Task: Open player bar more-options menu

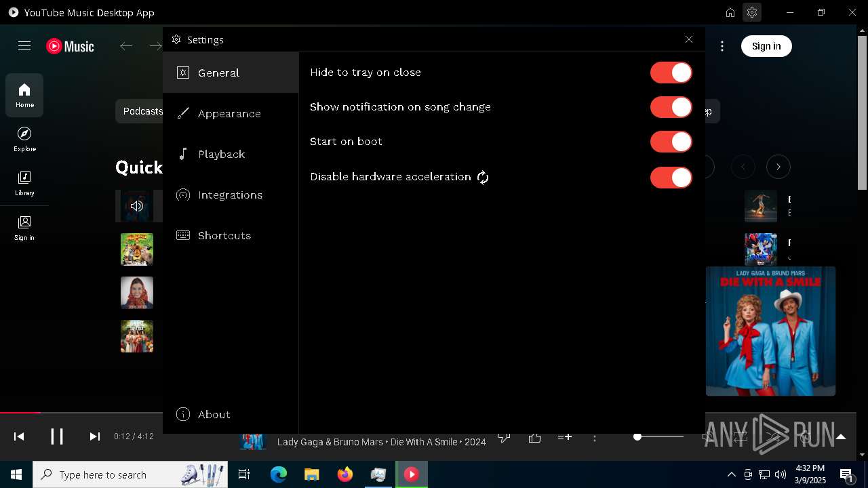Action: tap(595, 437)
